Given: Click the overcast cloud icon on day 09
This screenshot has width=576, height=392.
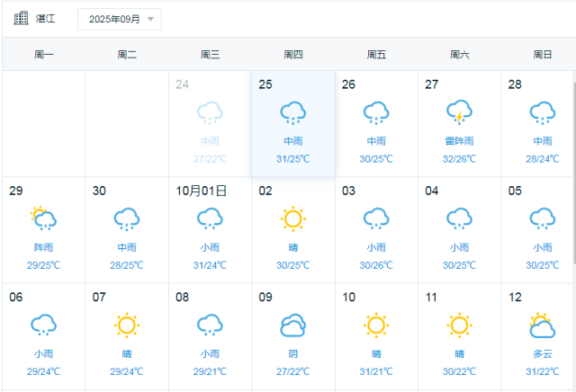Looking at the screenshot, I should [292, 325].
